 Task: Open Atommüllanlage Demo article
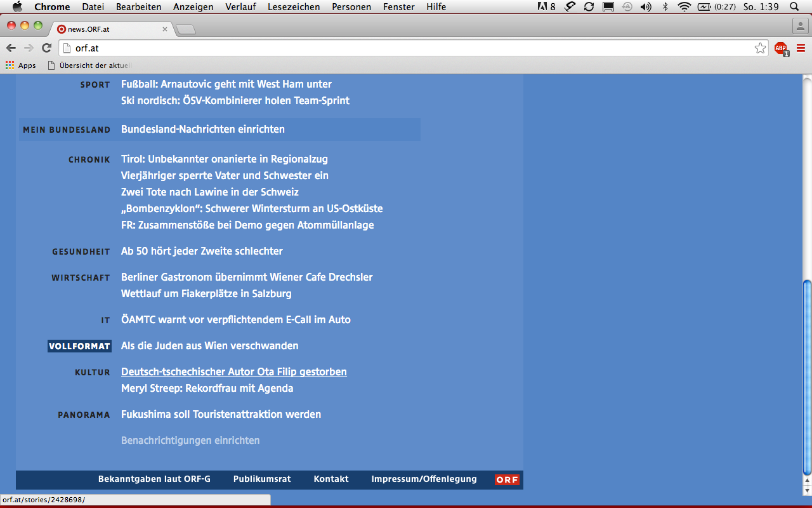click(x=247, y=225)
